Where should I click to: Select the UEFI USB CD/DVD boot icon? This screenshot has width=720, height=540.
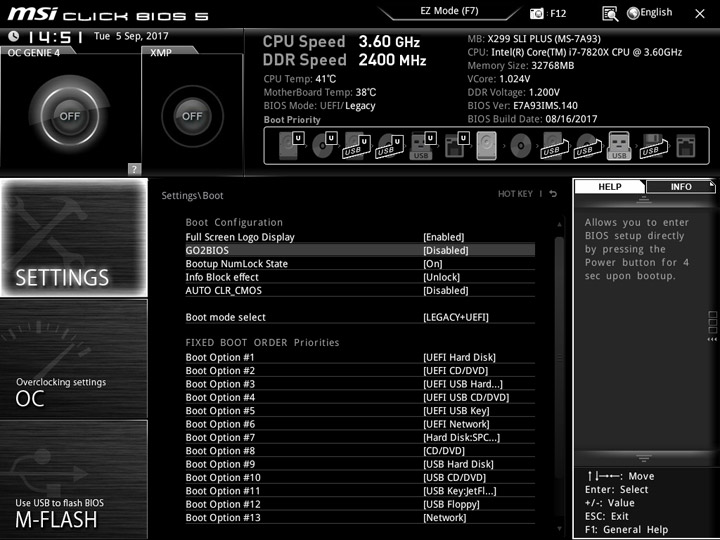point(389,146)
